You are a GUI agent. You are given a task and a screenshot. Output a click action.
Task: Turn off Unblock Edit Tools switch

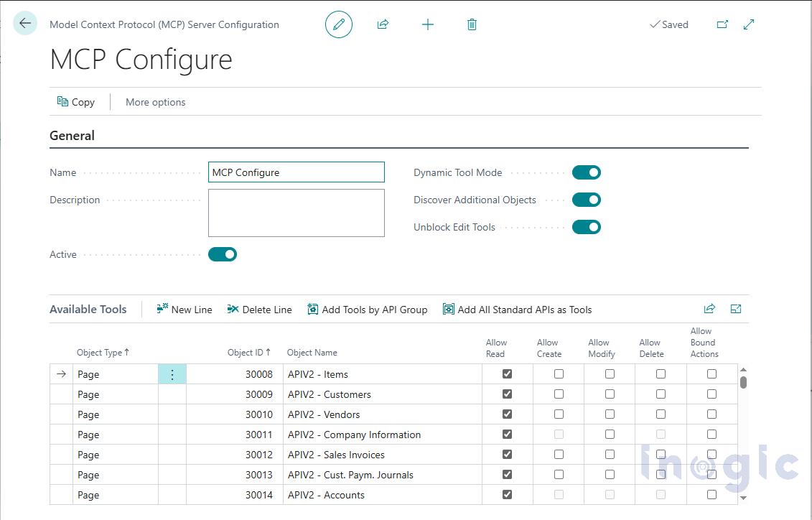(x=587, y=227)
